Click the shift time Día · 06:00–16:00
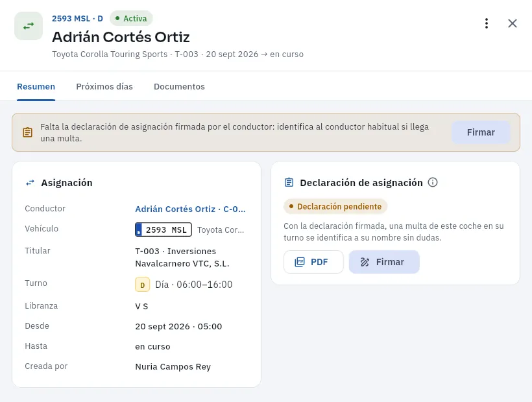 pyautogui.click(x=194, y=285)
